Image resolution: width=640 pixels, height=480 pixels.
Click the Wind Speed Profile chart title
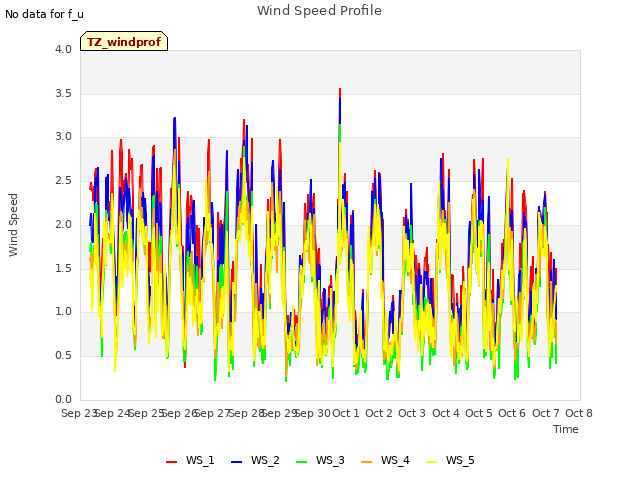[319, 10]
